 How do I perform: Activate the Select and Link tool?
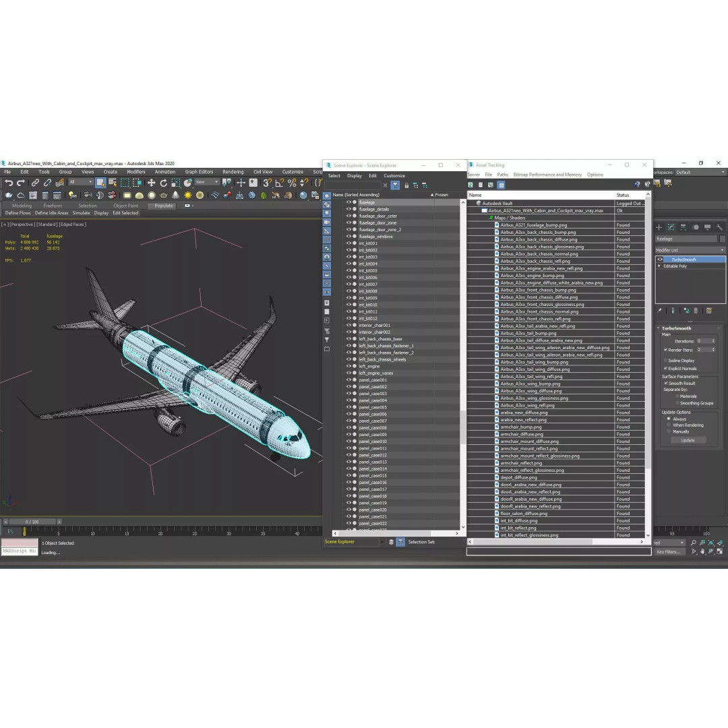coord(35,183)
